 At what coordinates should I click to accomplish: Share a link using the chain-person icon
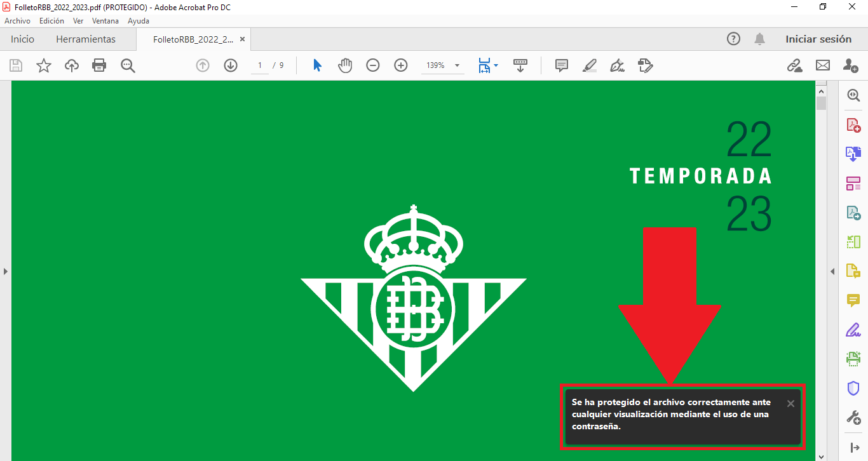(794, 65)
